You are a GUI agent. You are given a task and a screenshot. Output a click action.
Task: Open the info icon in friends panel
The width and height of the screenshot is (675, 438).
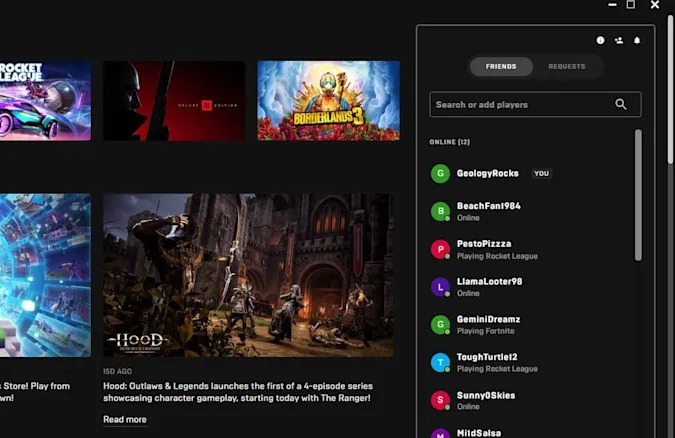click(x=600, y=40)
